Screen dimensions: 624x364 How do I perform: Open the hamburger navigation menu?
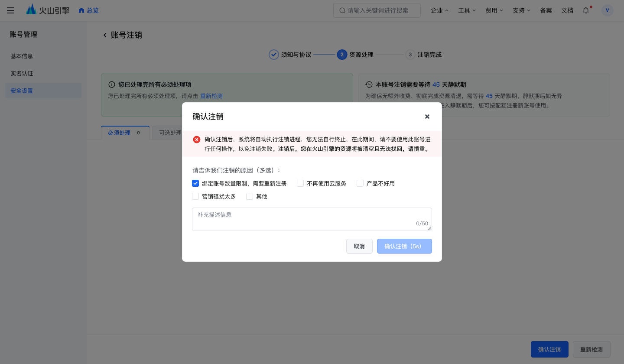click(10, 10)
